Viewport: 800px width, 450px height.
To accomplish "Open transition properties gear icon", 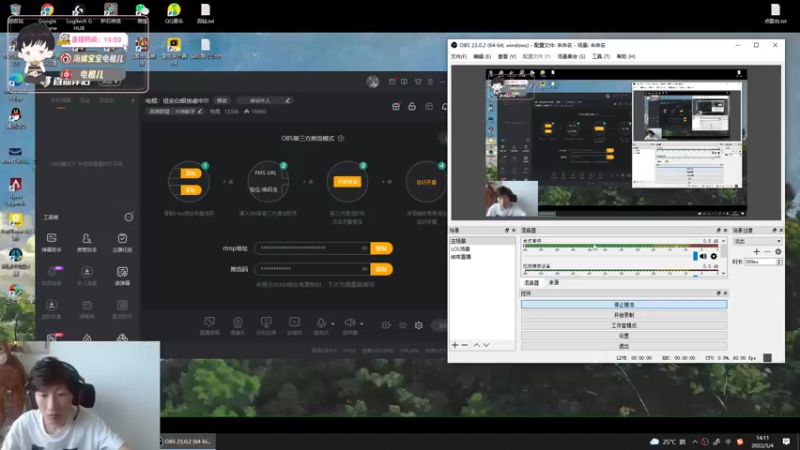I will tap(778, 252).
